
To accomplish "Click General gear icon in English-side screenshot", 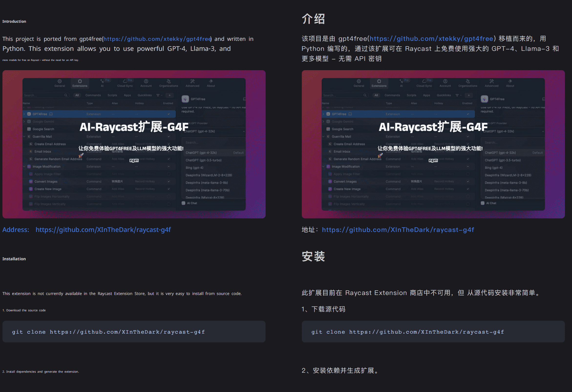I will 60,81.
